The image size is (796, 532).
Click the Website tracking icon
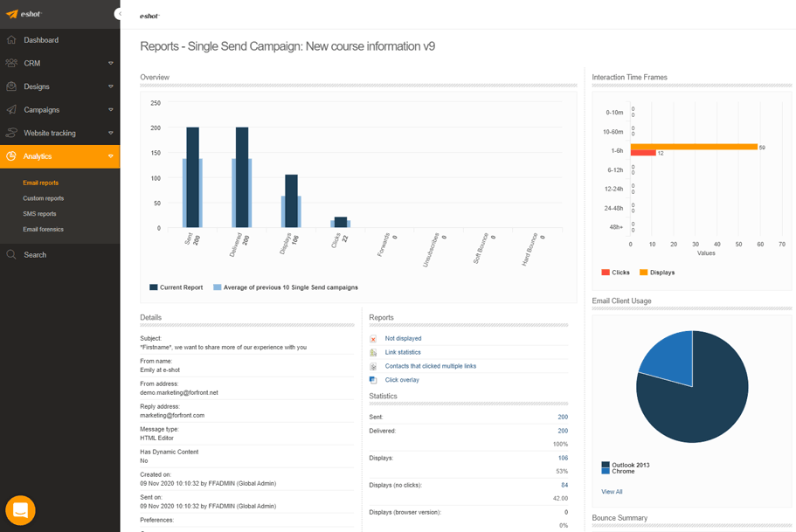click(x=11, y=133)
